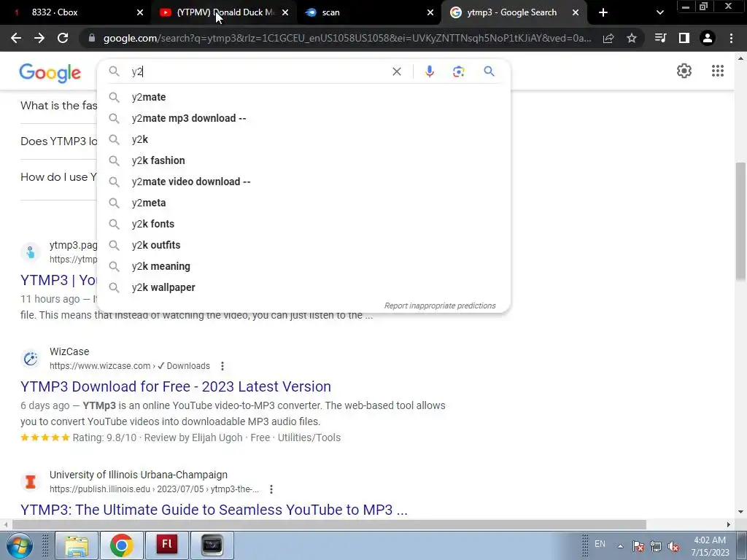Bookmark this tab with star icon
The height and width of the screenshot is (560, 747).
[632, 38]
